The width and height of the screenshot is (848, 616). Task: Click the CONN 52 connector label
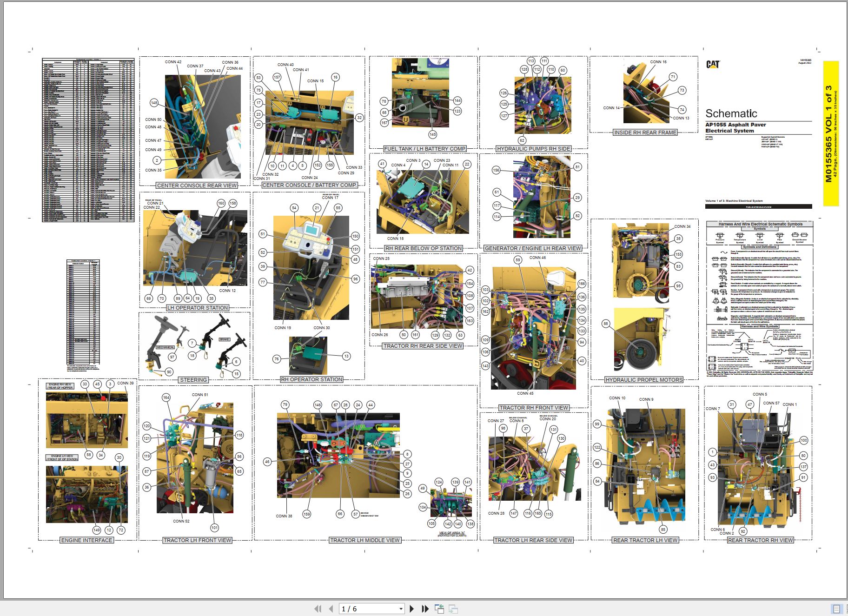pyautogui.click(x=181, y=521)
